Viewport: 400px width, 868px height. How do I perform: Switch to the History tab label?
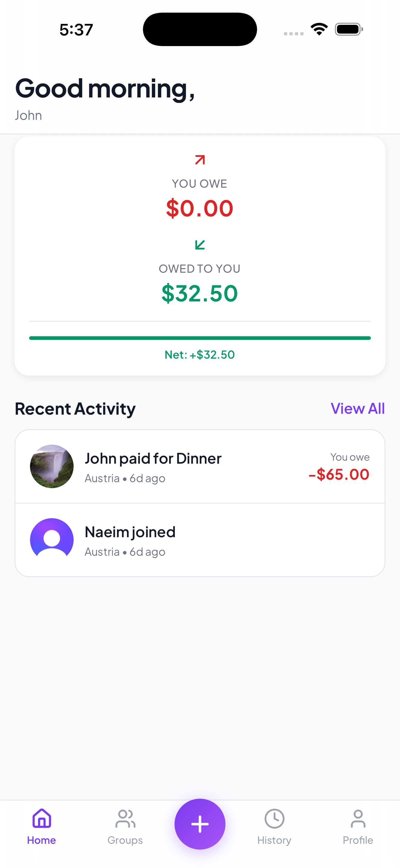[274, 840]
